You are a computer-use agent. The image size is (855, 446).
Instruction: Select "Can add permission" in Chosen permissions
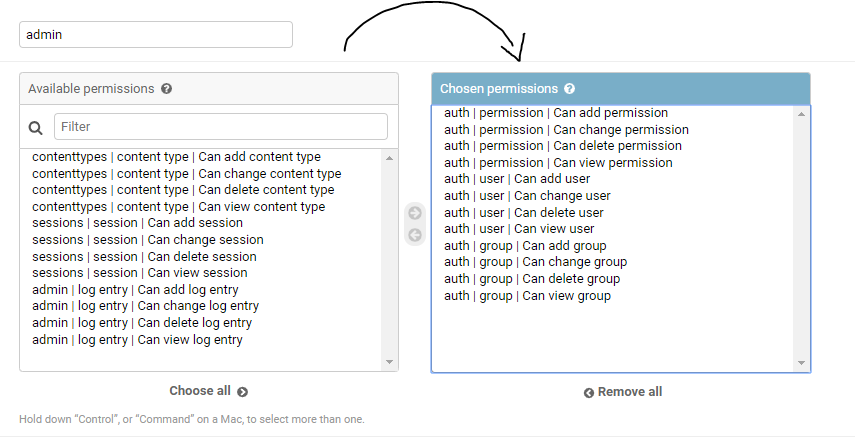[556, 113]
